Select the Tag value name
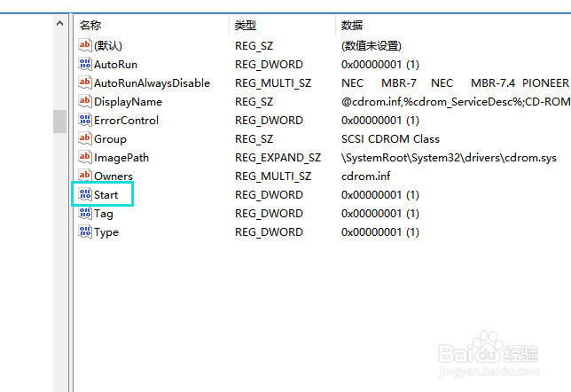 click(x=104, y=214)
